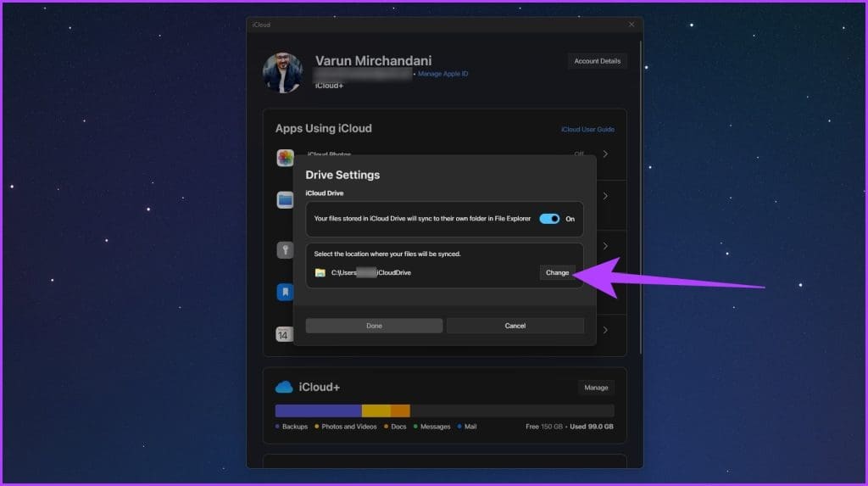Click the iCloud window vertical scrollbar
Screen dimensions: 868x486
[641, 197]
